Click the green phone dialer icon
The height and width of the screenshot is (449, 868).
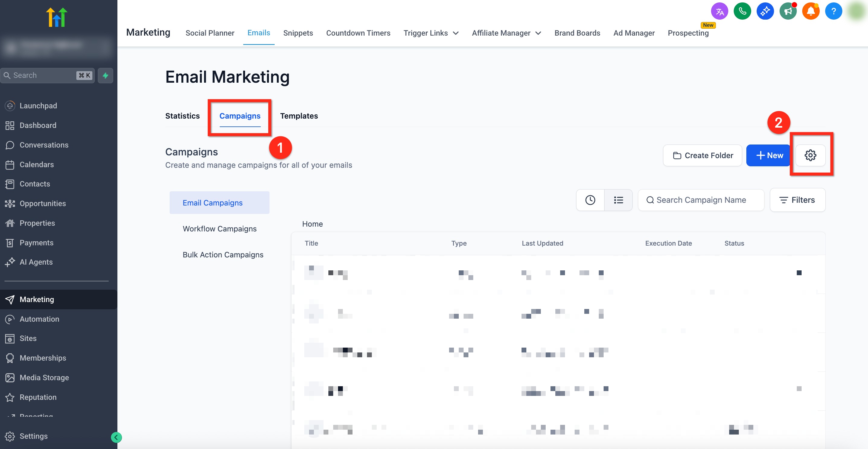coord(742,11)
